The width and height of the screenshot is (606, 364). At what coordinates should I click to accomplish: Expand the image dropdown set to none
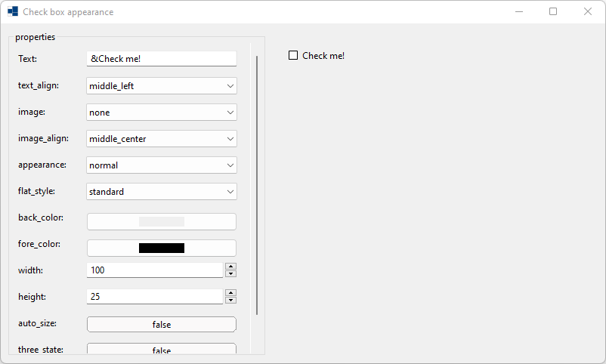[162, 113]
